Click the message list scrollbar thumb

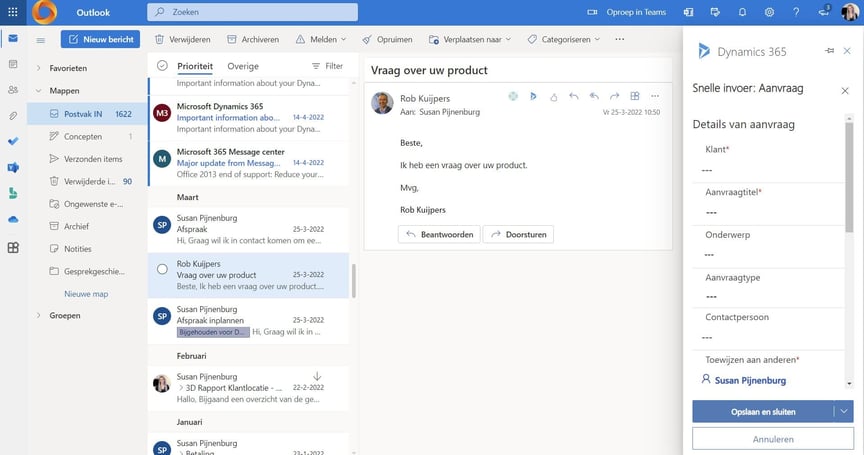click(x=354, y=280)
